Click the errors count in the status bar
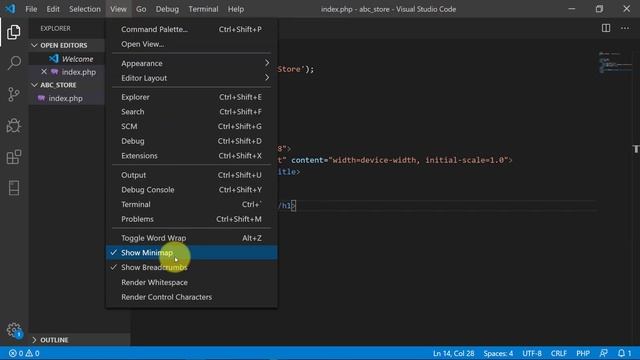The width and height of the screenshot is (640, 360). [16, 353]
